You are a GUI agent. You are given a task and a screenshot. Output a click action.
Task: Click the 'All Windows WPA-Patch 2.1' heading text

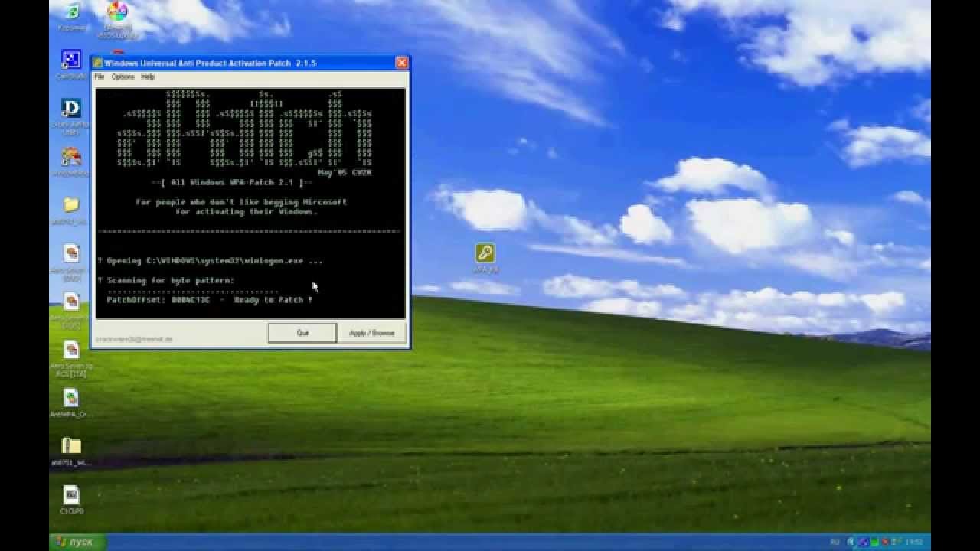click(x=231, y=182)
